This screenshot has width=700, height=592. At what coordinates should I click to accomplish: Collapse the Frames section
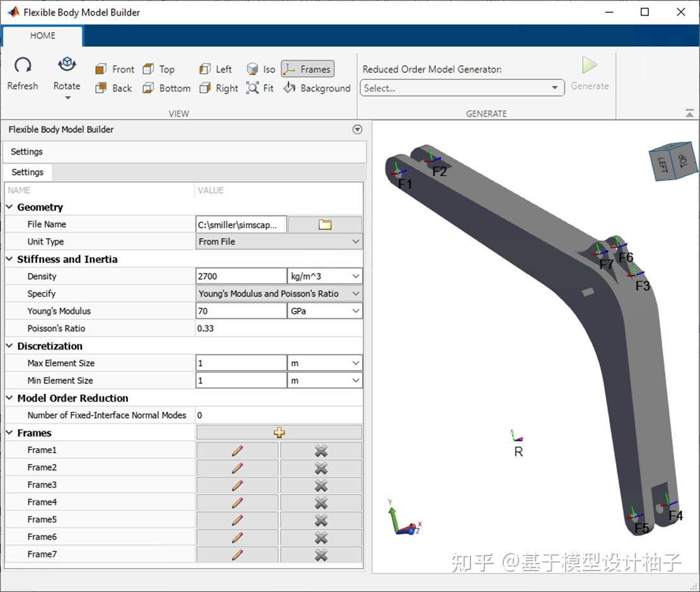10,433
